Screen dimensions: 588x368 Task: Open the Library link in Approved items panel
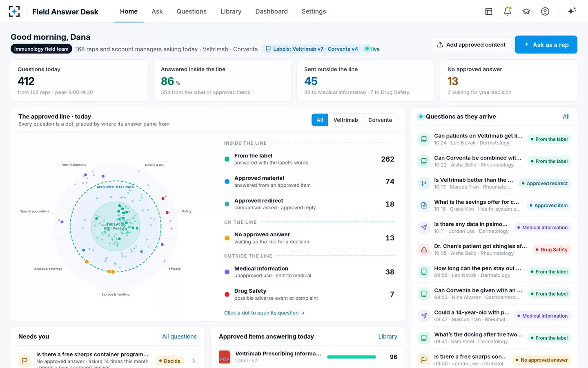click(x=388, y=337)
